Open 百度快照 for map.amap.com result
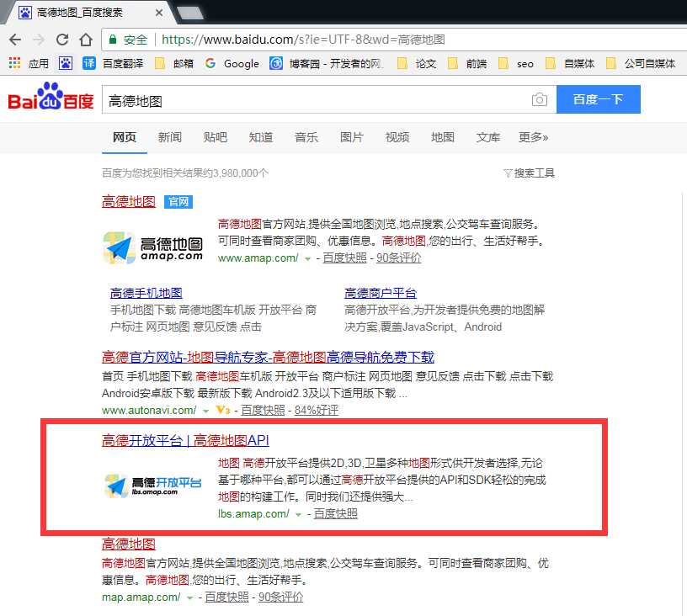This screenshot has height=616, width=687. coord(227,597)
